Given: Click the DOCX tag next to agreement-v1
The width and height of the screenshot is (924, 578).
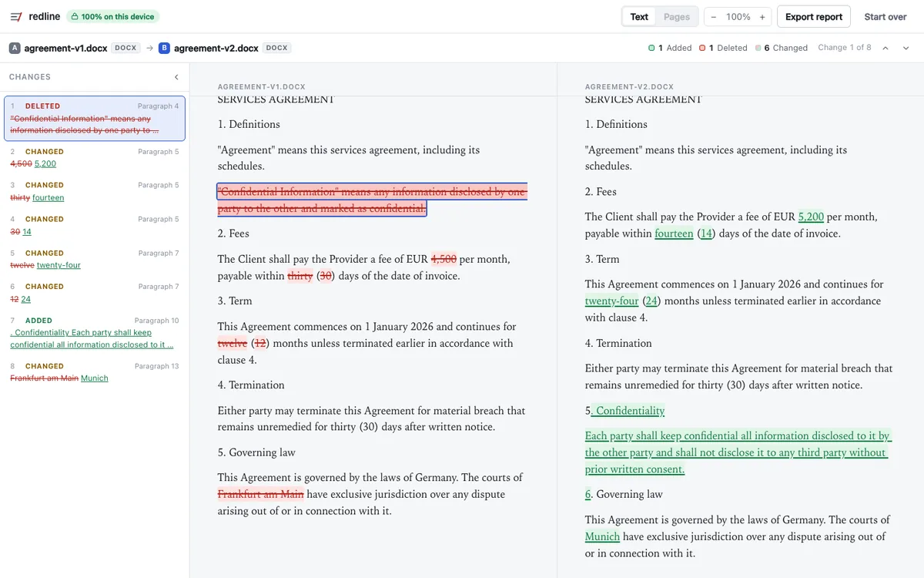Looking at the screenshot, I should [126, 48].
